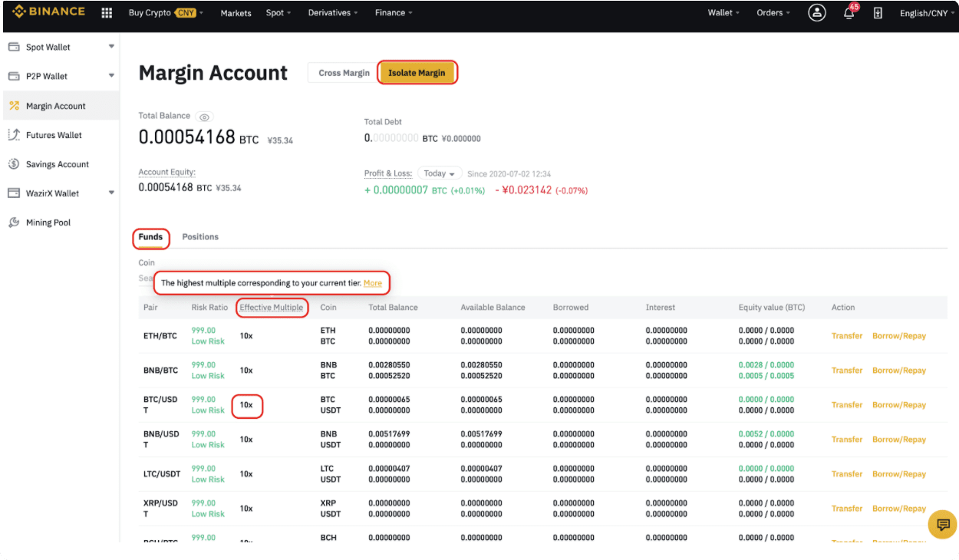The height and width of the screenshot is (560, 959).
Task: Expand the WazirX Wallet arrow
Action: click(x=111, y=193)
